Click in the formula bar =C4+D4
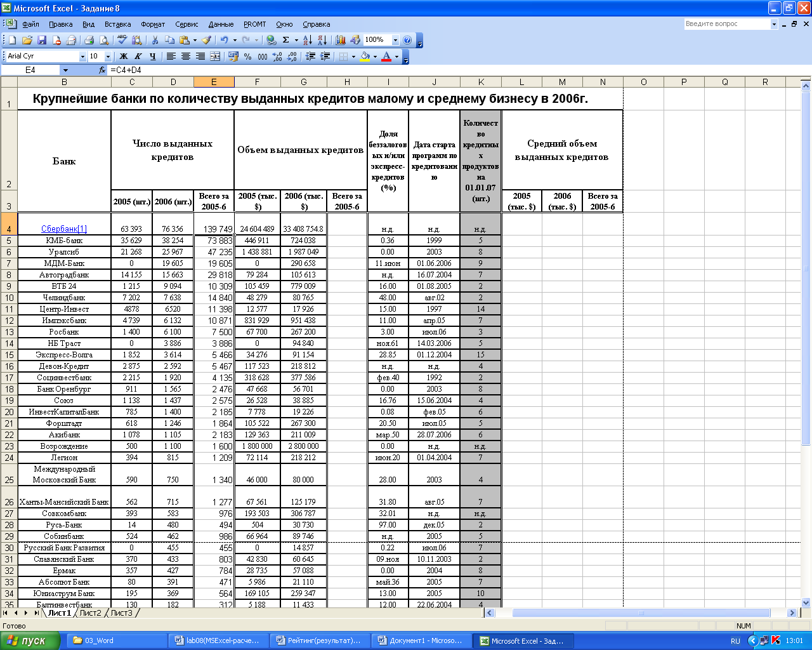 [459, 70]
